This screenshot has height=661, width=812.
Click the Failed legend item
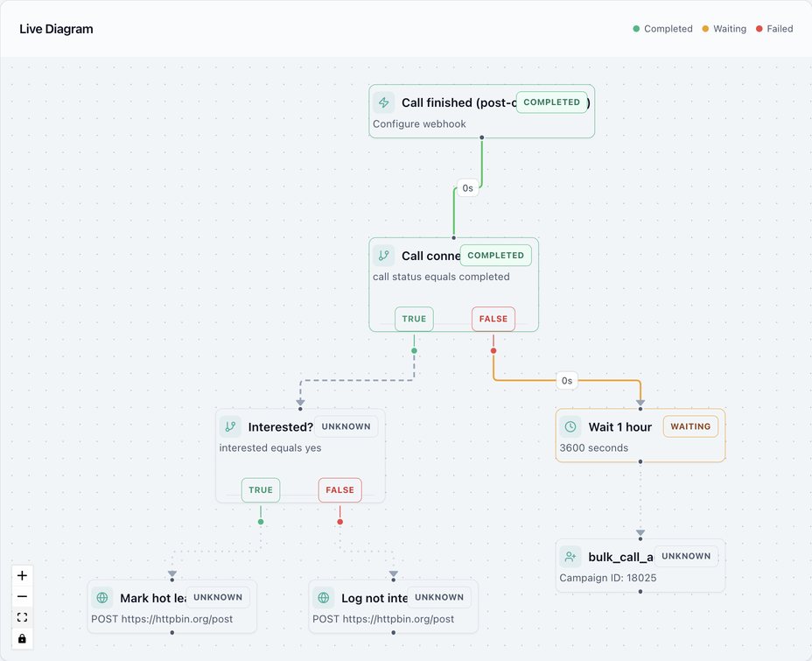tap(774, 29)
